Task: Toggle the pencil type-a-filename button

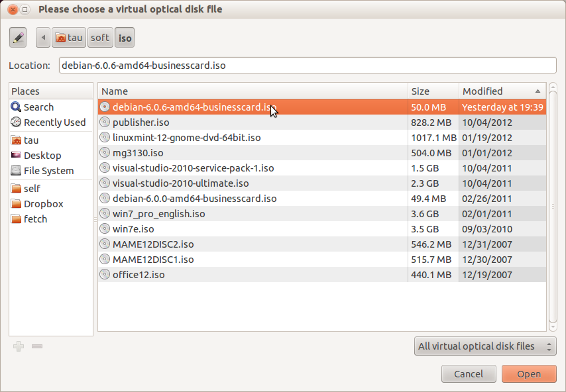Action: [18, 38]
